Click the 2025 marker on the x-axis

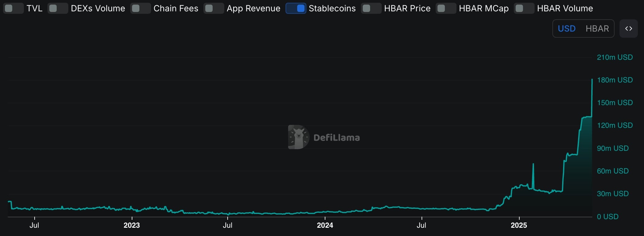click(x=519, y=225)
